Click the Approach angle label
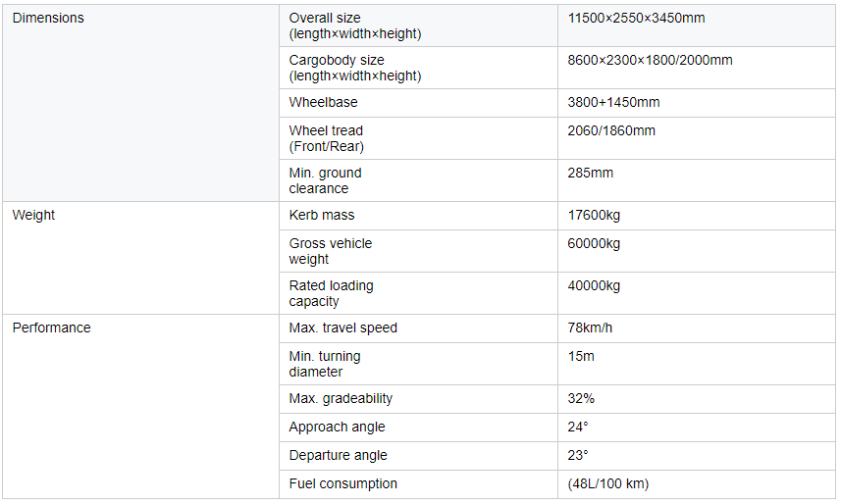Screen dimensions: 841x504 click(x=337, y=427)
